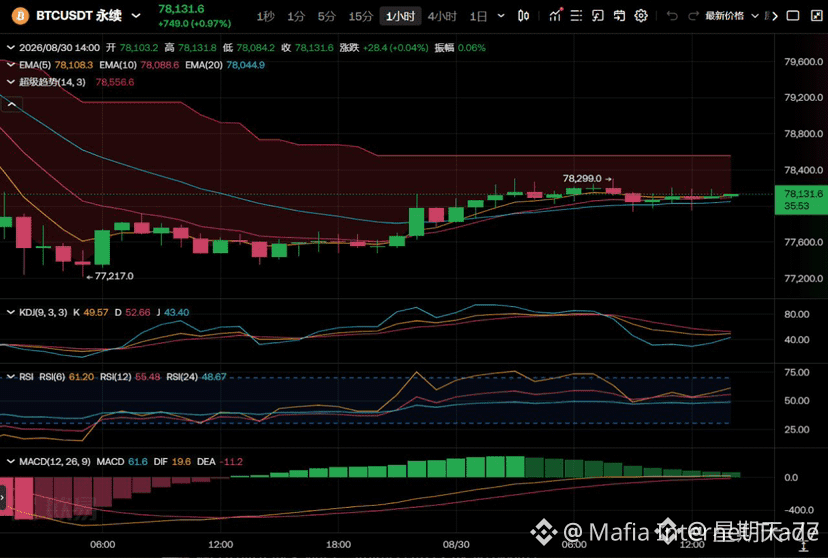Click the low price label 77,217.0
Viewport: 828px width, 558px height.
(x=114, y=276)
